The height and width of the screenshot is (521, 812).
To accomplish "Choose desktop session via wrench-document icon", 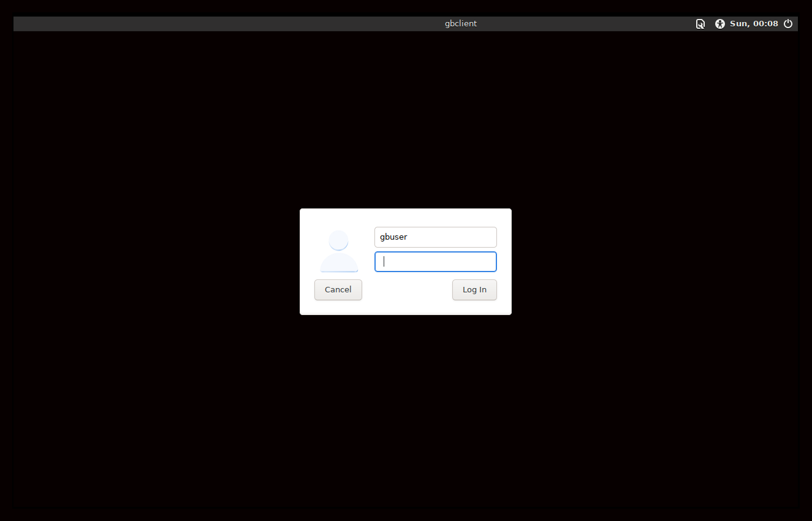I will tap(700, 24).
